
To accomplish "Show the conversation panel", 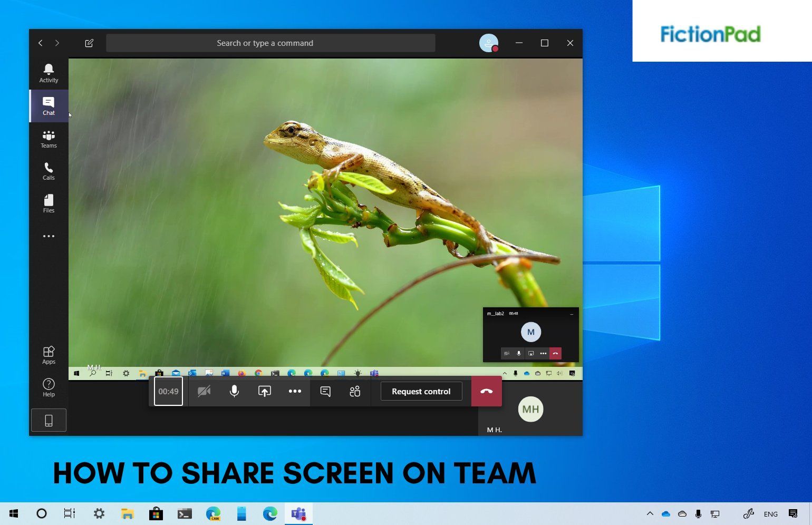I will pos(325,391).
